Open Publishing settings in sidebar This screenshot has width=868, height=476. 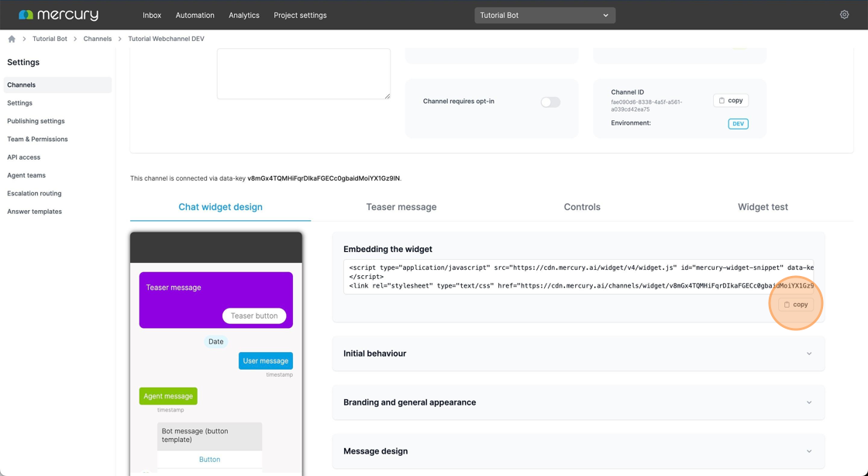tap(36, 121)
